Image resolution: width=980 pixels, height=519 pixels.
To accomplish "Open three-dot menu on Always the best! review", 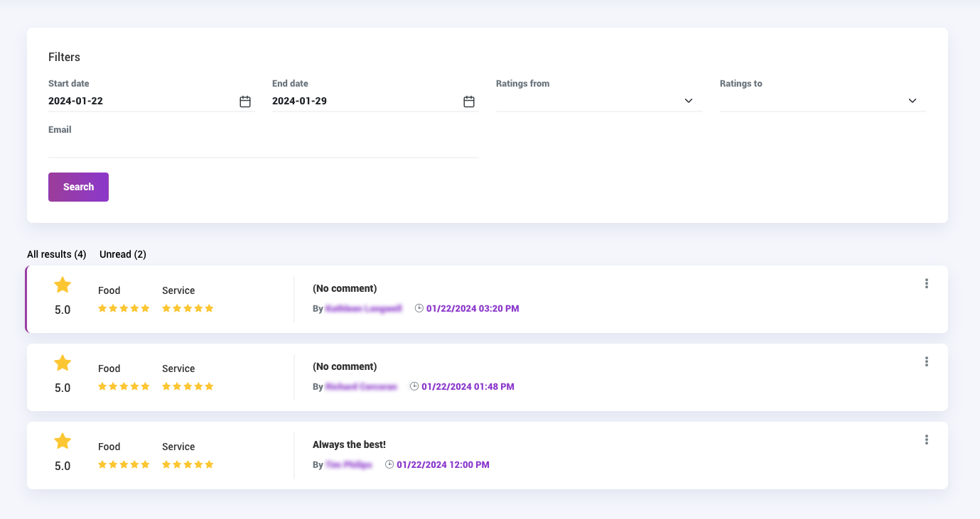I will (927, 439).
